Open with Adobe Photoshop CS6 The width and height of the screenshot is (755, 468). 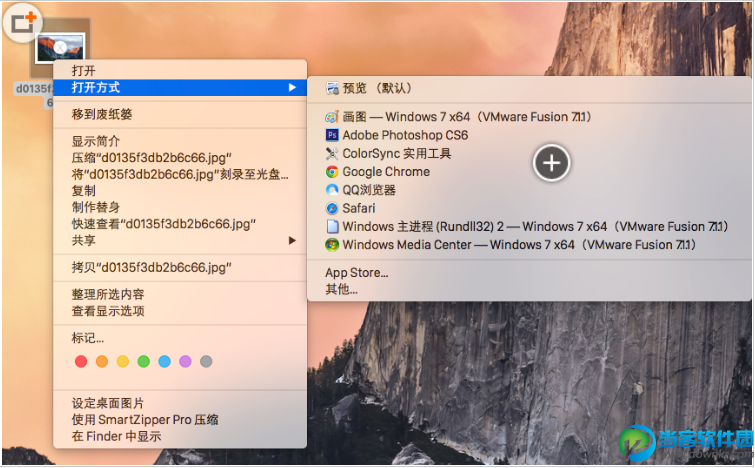point(529,135)
